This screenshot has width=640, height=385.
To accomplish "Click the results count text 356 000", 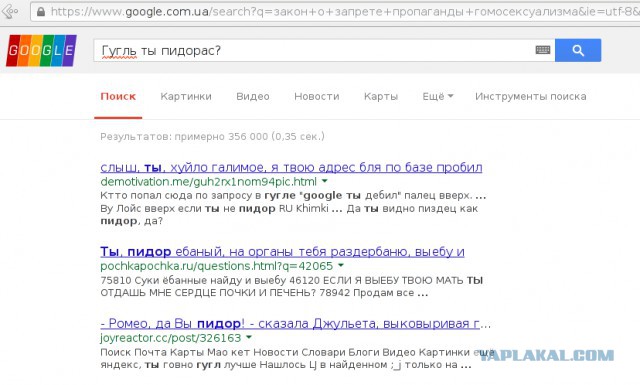I will coord(248,136).
